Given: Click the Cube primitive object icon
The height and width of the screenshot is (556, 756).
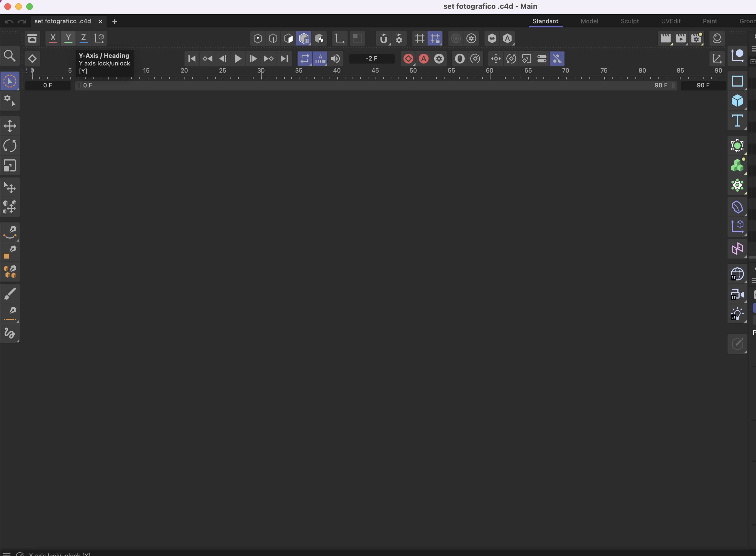Looking at the screenshot, I should 737,101.
